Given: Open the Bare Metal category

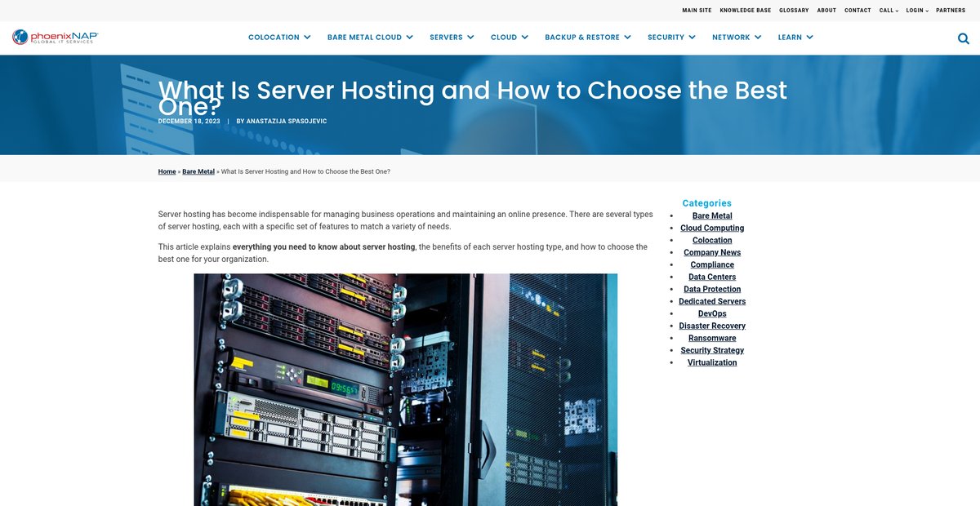Looking at the screenshot, I should click(x=712, y=215).
